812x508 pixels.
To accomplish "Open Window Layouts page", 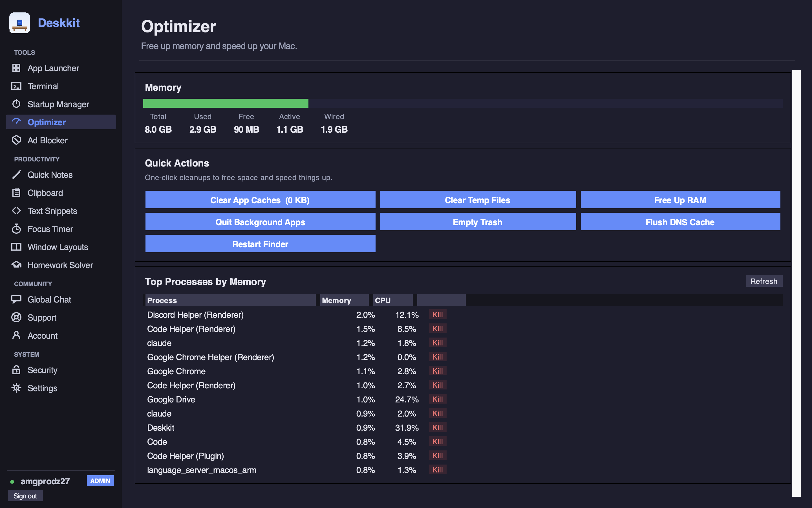I will pyautogui.click(x=61, y=247).
